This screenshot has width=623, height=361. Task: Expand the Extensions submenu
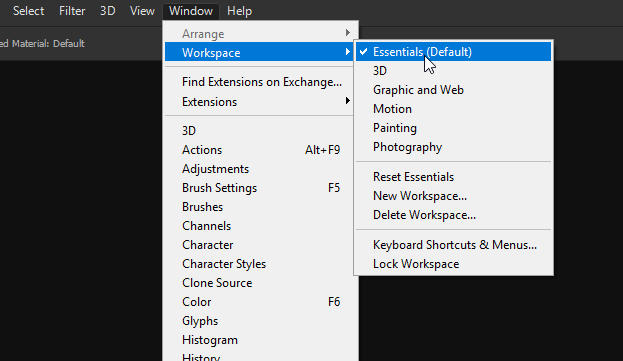point(259,102)
